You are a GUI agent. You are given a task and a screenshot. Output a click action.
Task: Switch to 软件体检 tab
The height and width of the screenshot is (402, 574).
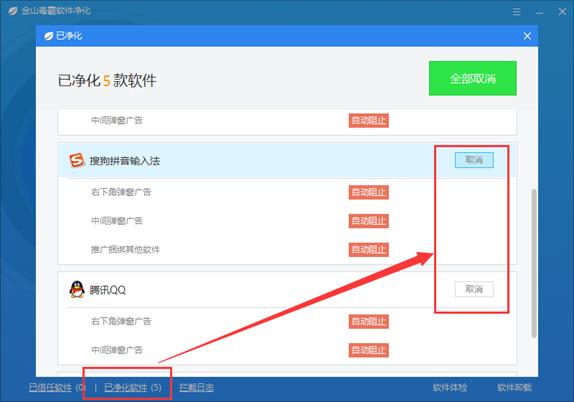click(450, 387)
